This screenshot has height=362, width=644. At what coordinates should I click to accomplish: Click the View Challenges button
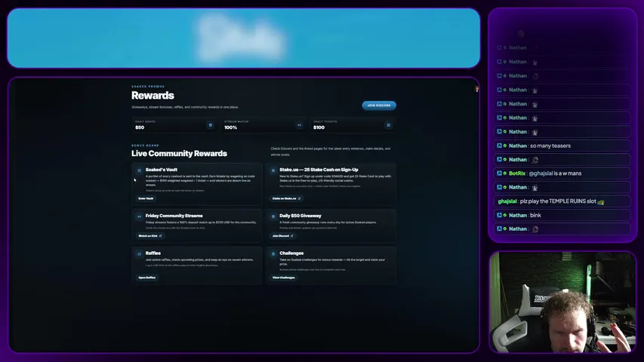point(283,278)
